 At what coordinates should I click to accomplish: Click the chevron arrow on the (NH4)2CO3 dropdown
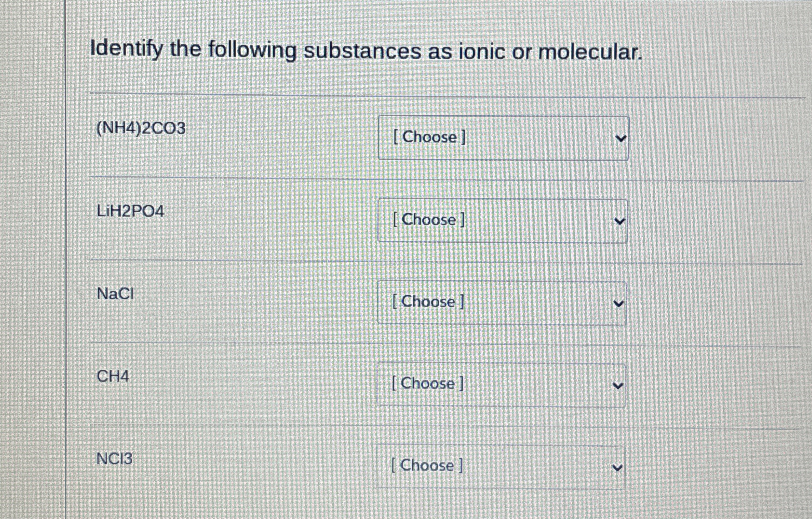[x=621, y=138]
